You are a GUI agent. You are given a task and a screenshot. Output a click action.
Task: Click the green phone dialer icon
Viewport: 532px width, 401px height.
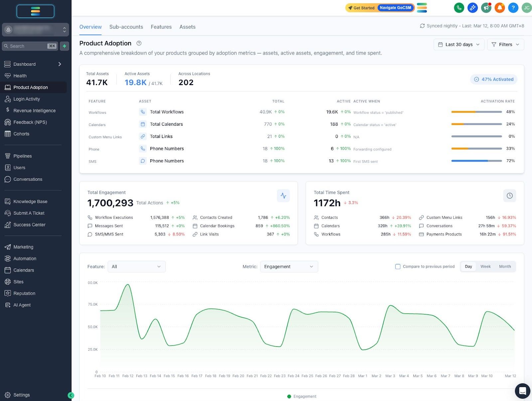coord(459,8)
